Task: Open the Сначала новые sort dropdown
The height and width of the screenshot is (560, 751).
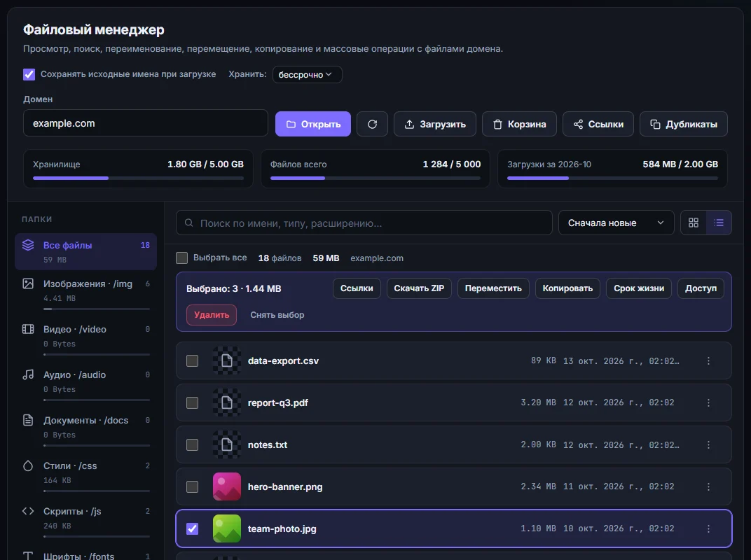Action: point(616,223)
